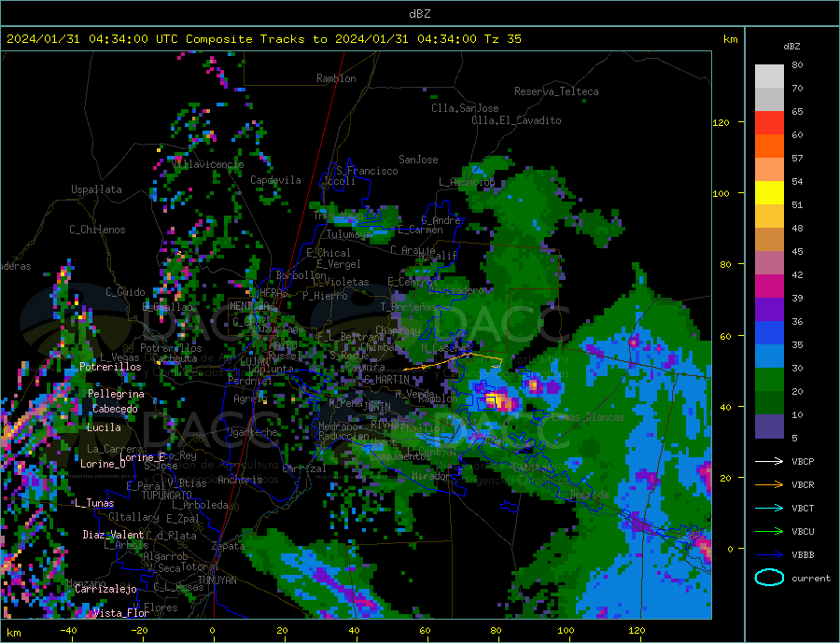Click the 'Ugarteche' map label
This screenshot has height=643, width=840.
click(252, 432)
